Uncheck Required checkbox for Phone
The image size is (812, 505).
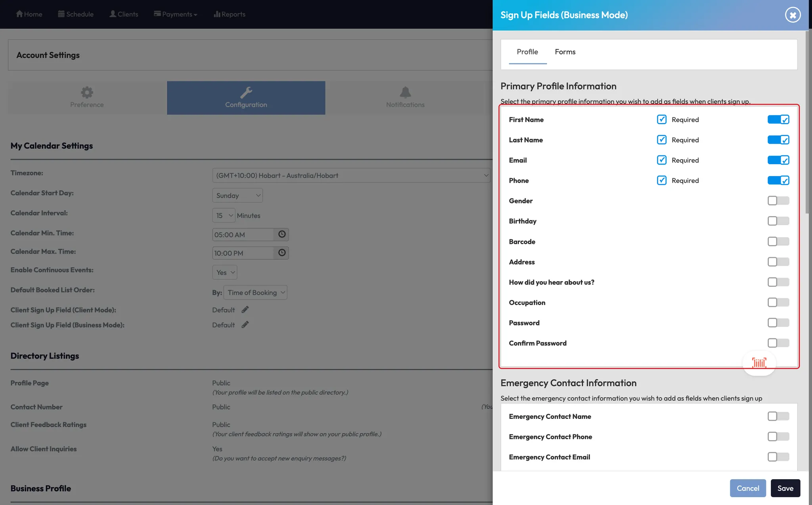point(661,180)
